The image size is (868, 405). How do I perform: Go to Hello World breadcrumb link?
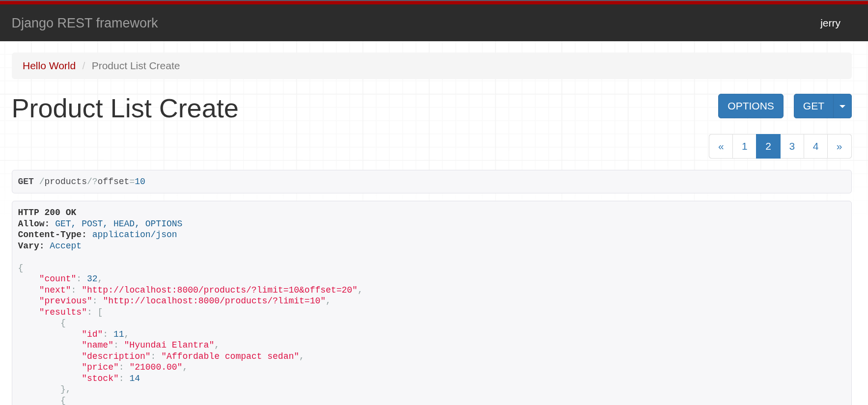tap(49, 66)
